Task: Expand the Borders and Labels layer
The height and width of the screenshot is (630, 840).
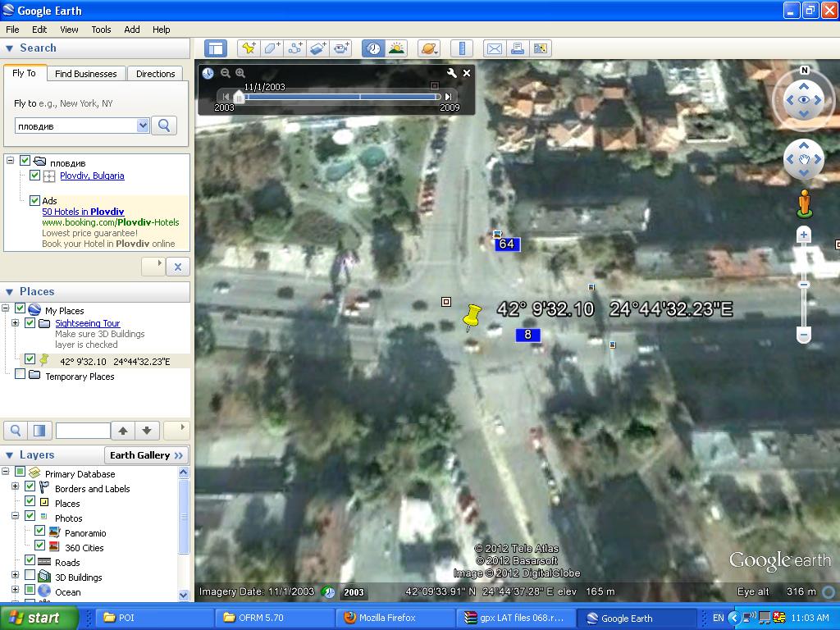Action: [15, 488]
